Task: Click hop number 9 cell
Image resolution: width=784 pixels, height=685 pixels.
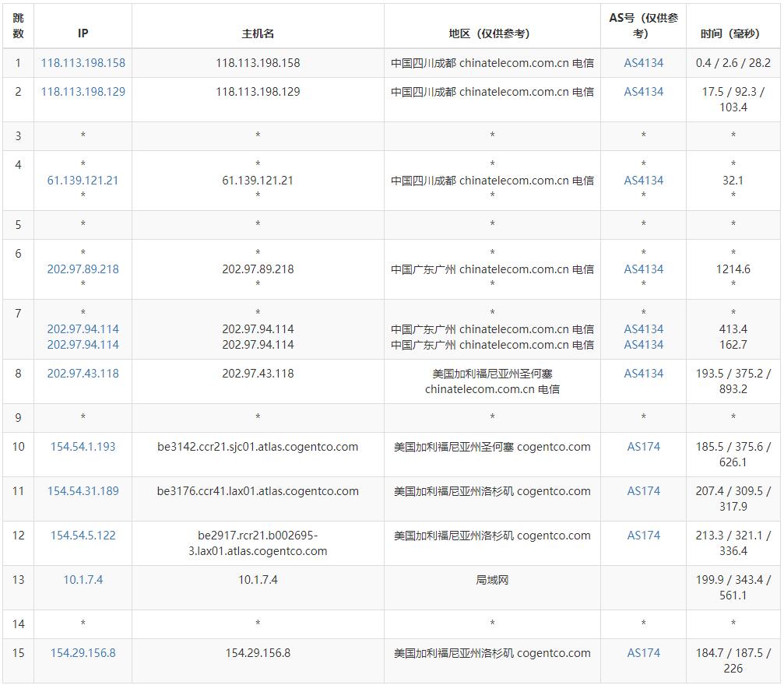Action: tap(19, 418)
